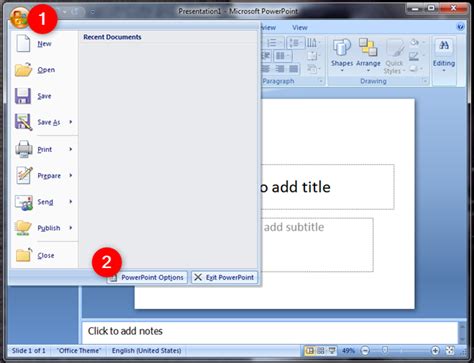Expand the Print submenu arrow
This screenshot has height=363, width=474.
[71, 149]
